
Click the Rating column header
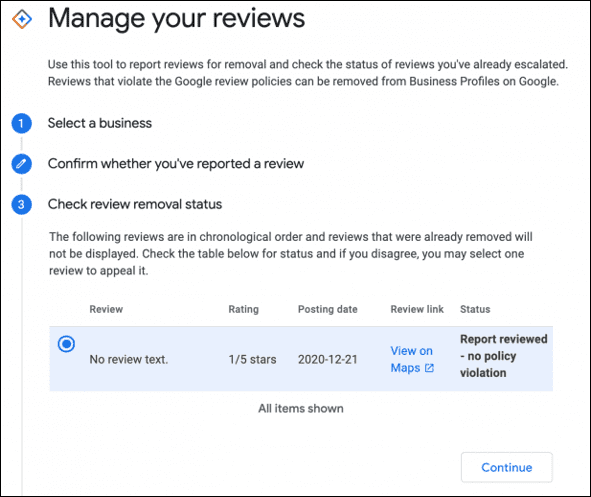pos(243,309)
